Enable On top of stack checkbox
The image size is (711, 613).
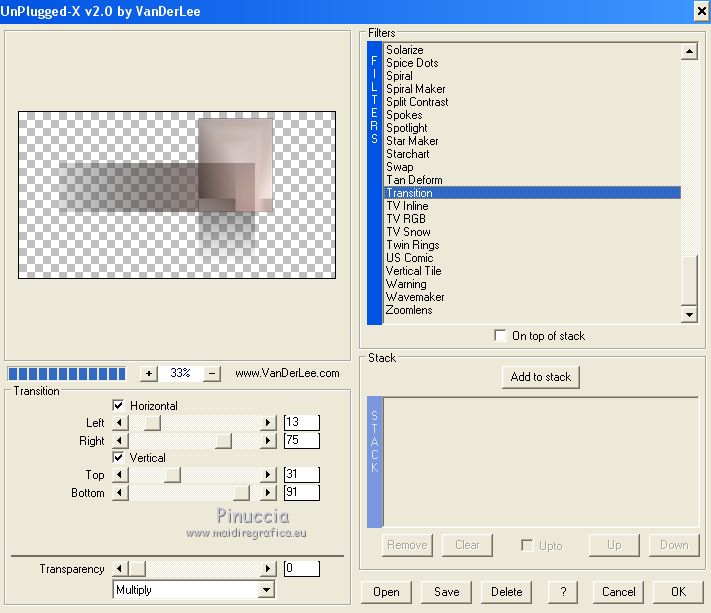click(500, 336)
